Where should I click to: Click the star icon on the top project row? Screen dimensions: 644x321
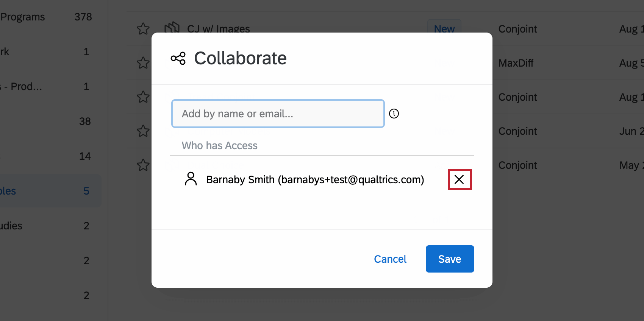(143, 29)
